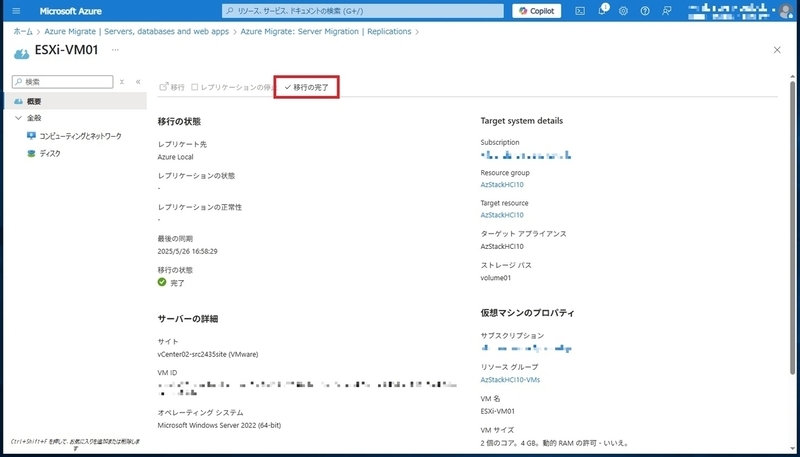The height and width of the screenshot is (457, 800).
Task: Click the Copilot button
Action: pyautogui.click(x=537, y=11)
